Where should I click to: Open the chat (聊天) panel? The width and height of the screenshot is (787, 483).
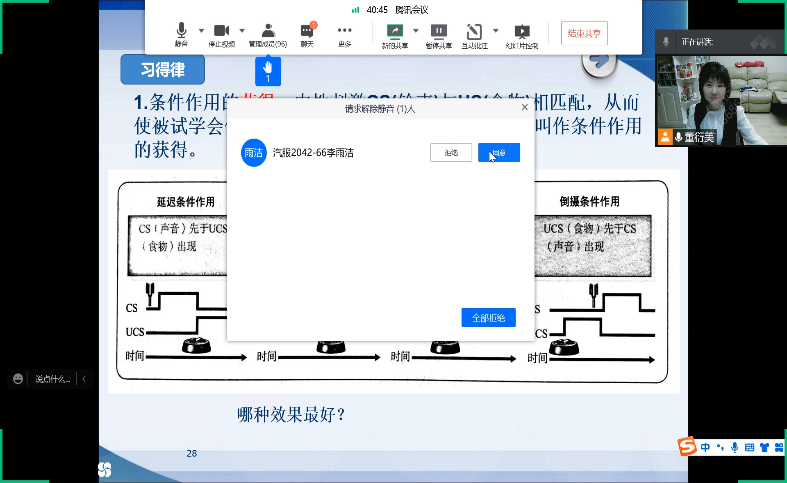click(x=307, y=34)
